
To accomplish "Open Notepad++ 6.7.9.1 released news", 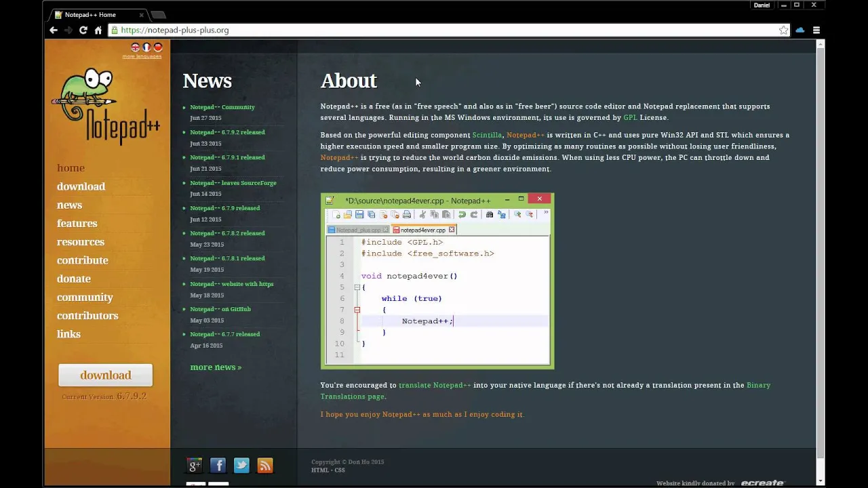I will [227, 157].
